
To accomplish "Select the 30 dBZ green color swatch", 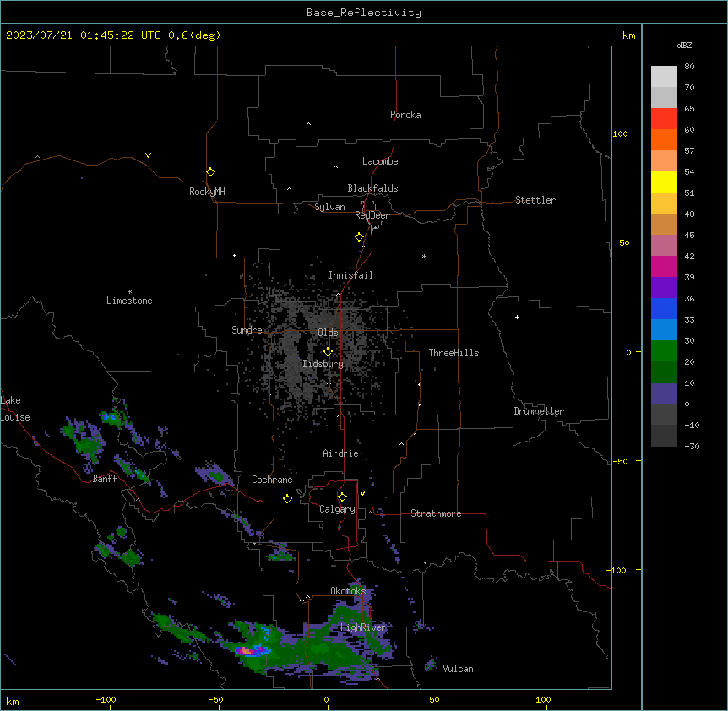I will (664, 351).
